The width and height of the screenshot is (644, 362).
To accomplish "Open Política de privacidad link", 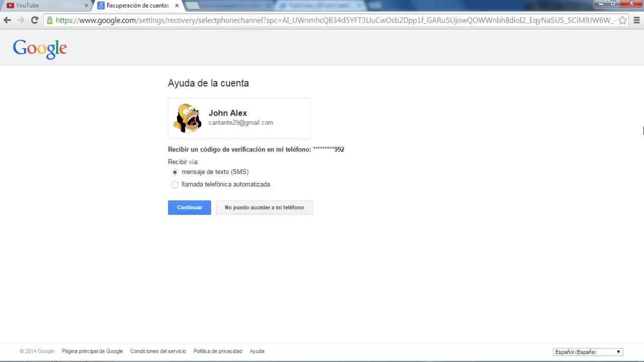I will [x=218, y=351].
